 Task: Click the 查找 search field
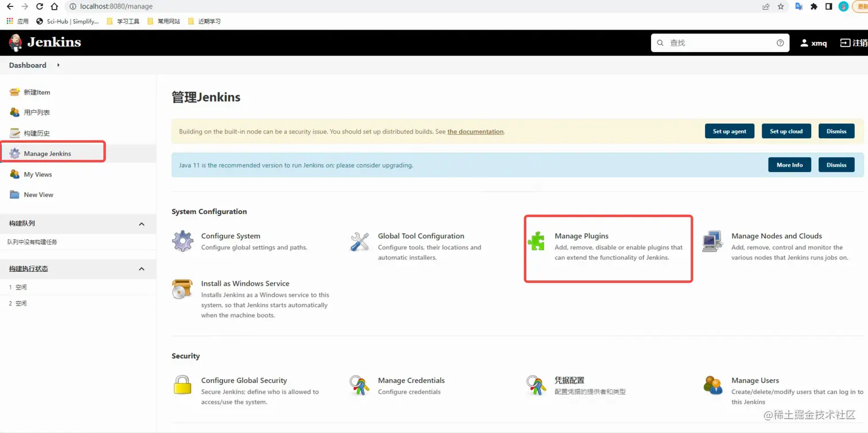(718, 42)
